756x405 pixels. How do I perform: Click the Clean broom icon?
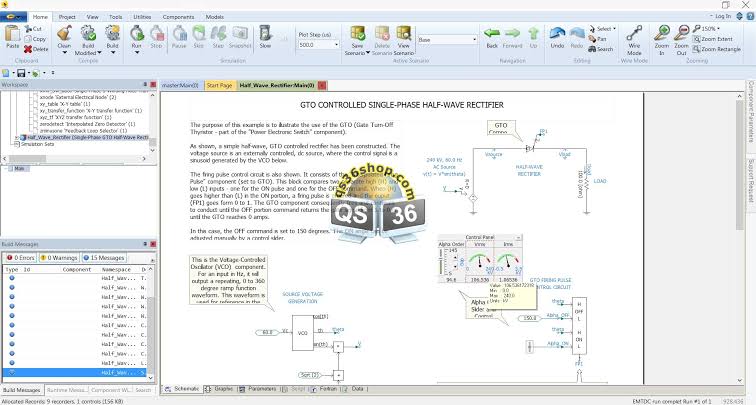64,34
